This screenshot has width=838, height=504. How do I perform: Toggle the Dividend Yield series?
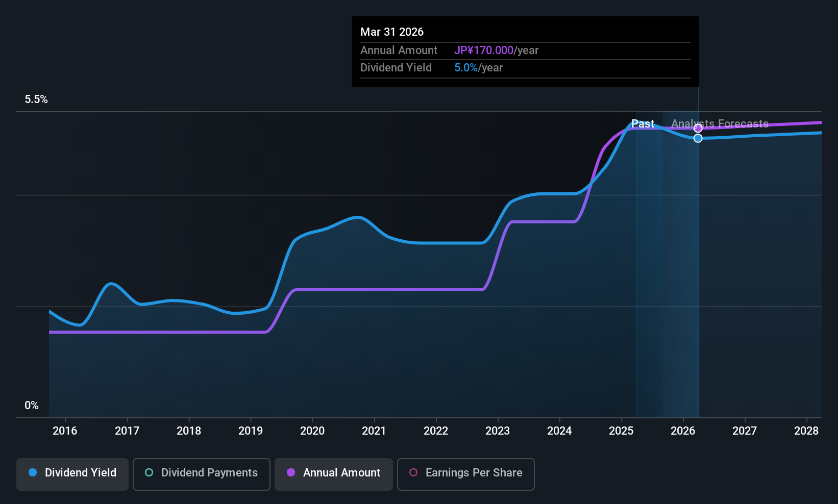pos(72,474)
